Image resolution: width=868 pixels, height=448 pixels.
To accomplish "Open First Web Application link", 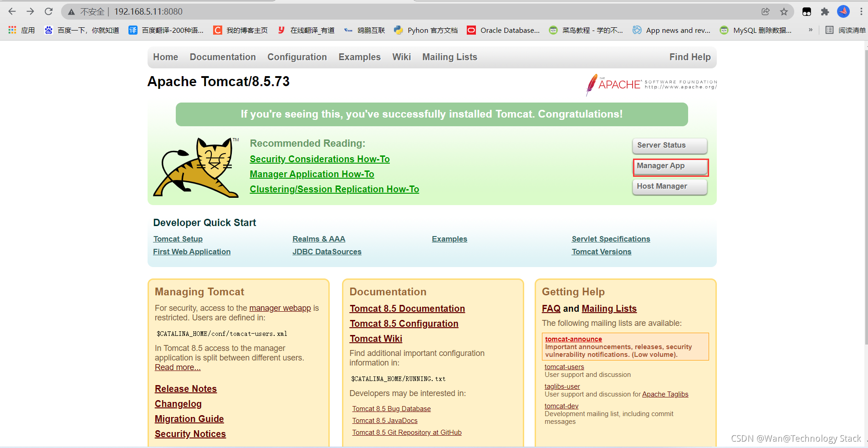I will coord(192,252).
